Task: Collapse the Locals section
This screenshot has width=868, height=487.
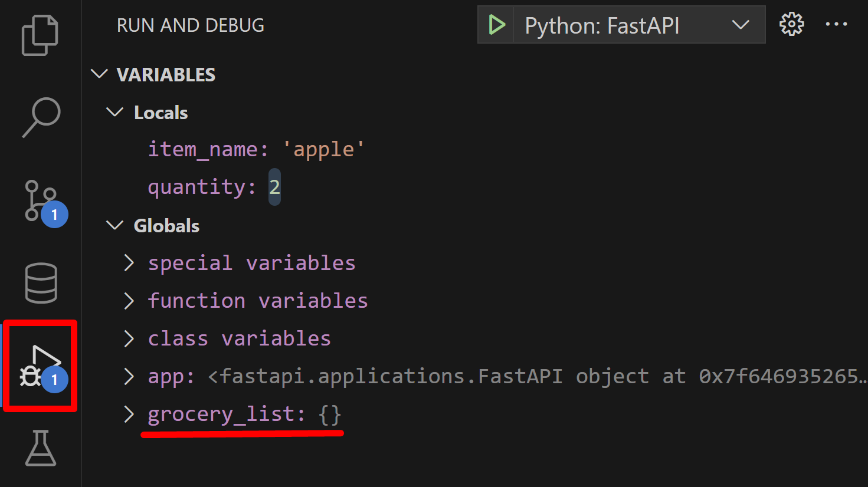Action: point(114,112)
